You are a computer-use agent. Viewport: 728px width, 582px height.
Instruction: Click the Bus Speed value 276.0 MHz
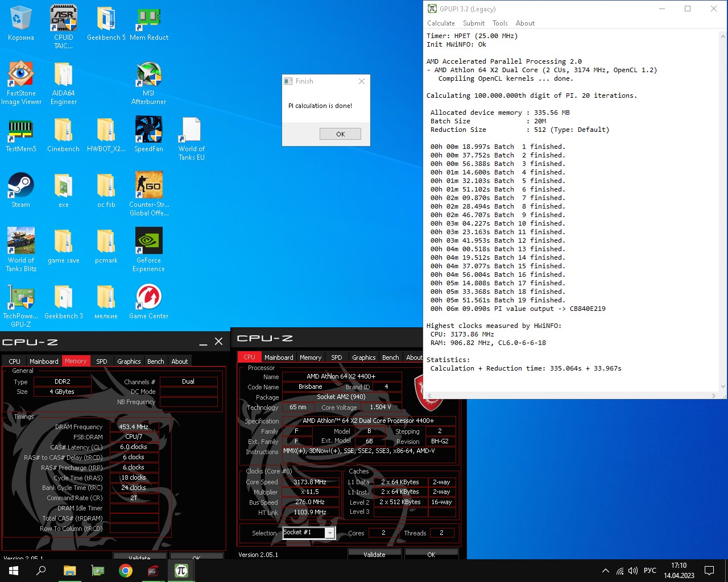(310, 502)
